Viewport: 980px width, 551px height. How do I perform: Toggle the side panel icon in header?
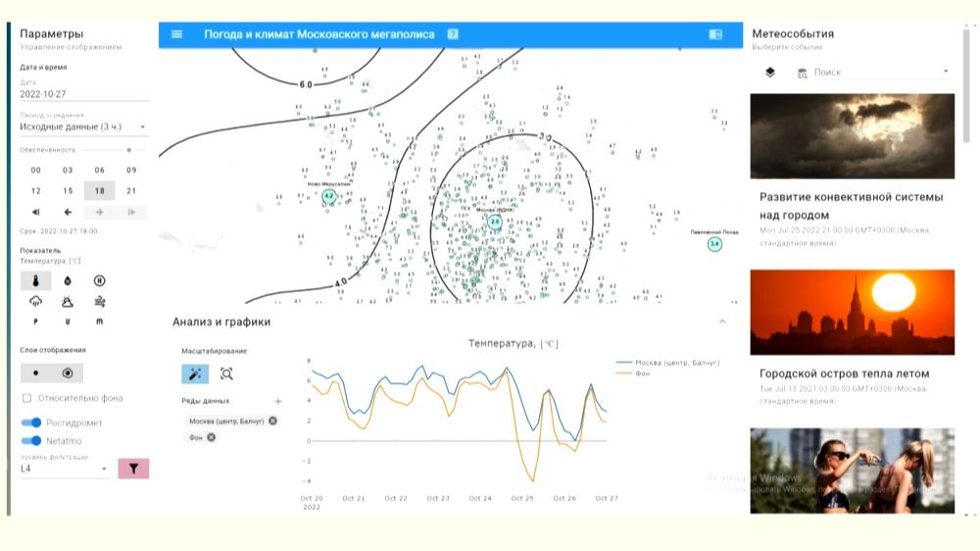click(715, 34)
